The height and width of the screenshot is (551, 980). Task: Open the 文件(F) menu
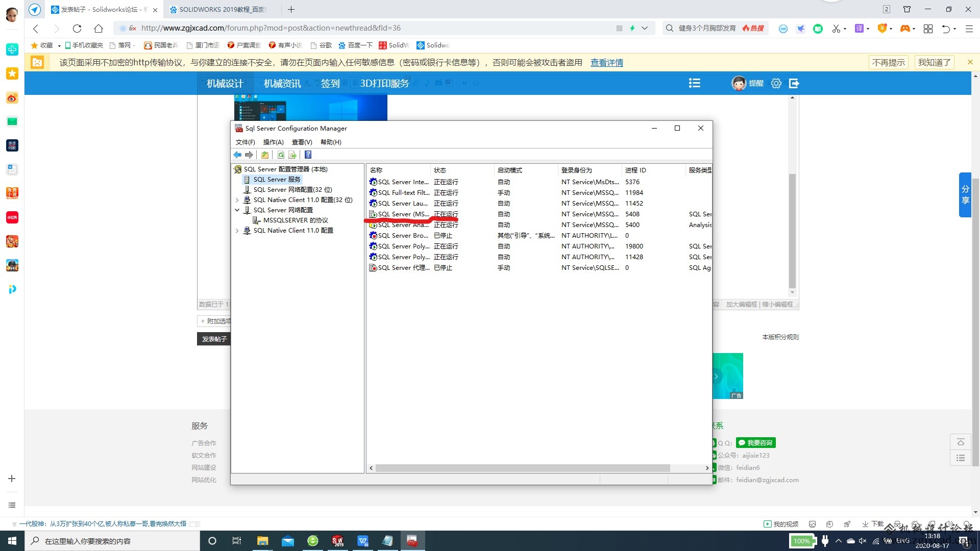point(245,142)
